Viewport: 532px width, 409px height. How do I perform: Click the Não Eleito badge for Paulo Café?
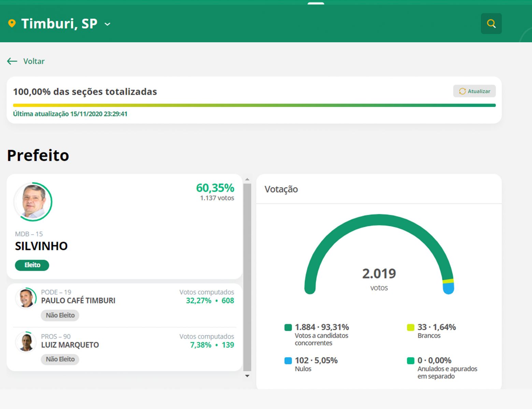(60, 315)
